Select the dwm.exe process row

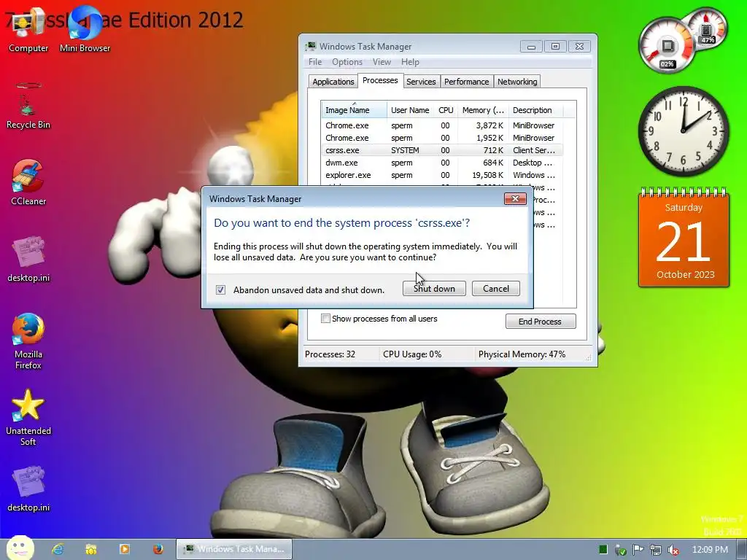click(x=442, y=163)
